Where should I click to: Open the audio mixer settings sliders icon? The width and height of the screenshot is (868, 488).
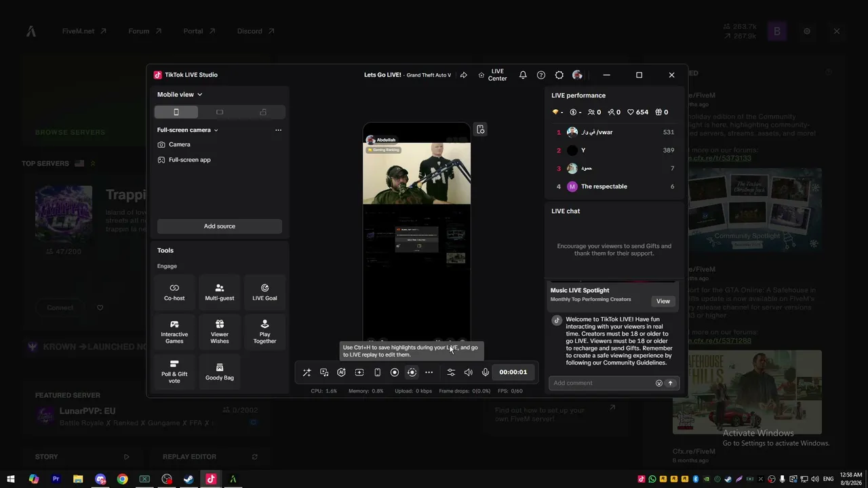click(451, 372)
